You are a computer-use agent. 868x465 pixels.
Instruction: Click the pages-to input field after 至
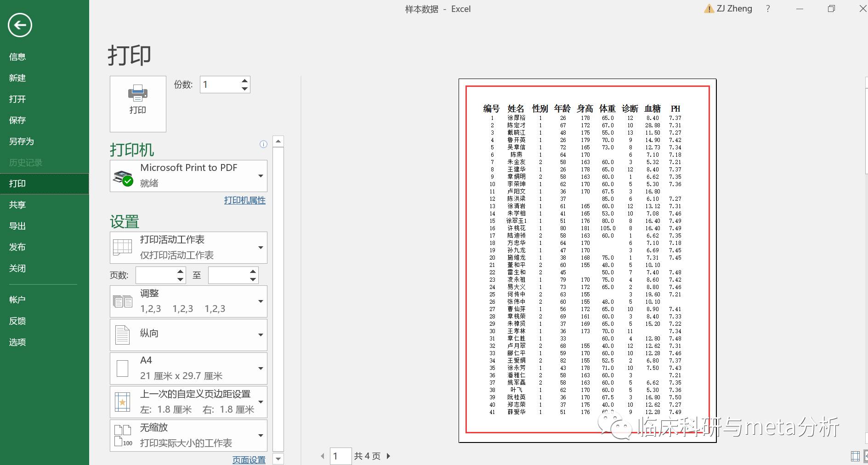click(x=228, y=275)
